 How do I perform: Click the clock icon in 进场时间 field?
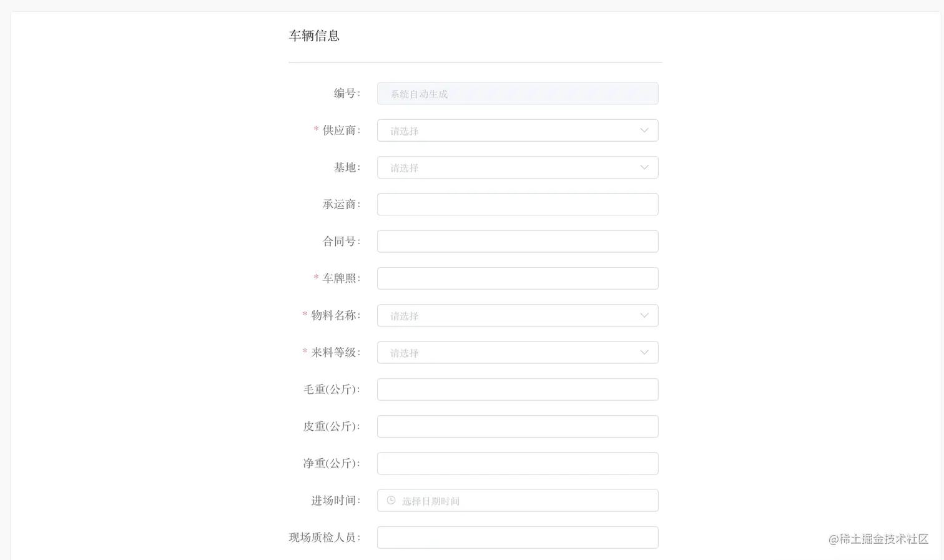[x=391, y=500]
